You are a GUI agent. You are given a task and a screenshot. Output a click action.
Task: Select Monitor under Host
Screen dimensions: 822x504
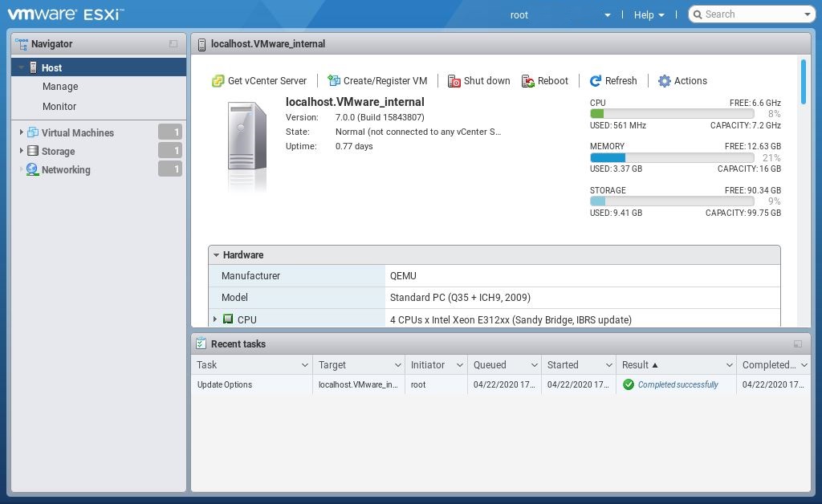[59, 107]
